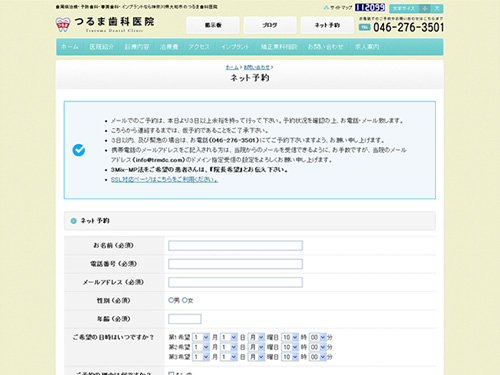Click the TEL icon beside phone number
The width and height of the screenshot is (500, 375).
pyautogui.click(x=365, y=27)
